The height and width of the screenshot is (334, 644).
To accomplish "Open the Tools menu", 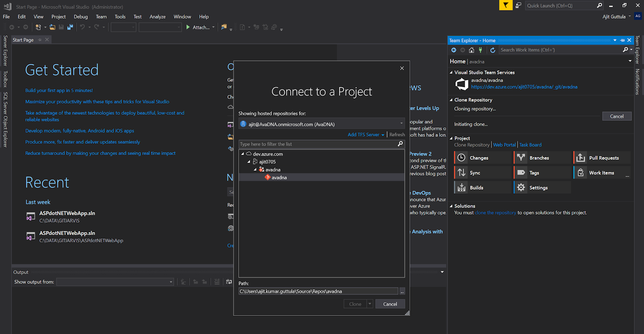I will (120, 16).
